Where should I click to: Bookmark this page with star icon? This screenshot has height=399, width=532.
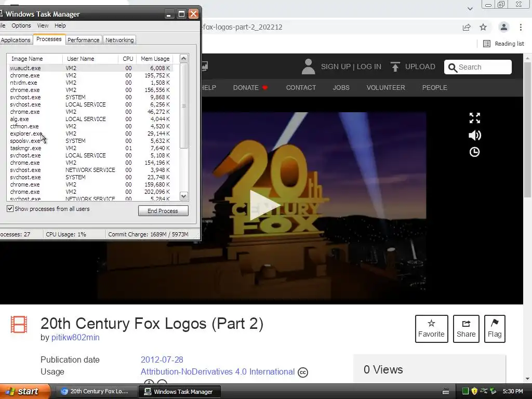click(x=483, y=27)
